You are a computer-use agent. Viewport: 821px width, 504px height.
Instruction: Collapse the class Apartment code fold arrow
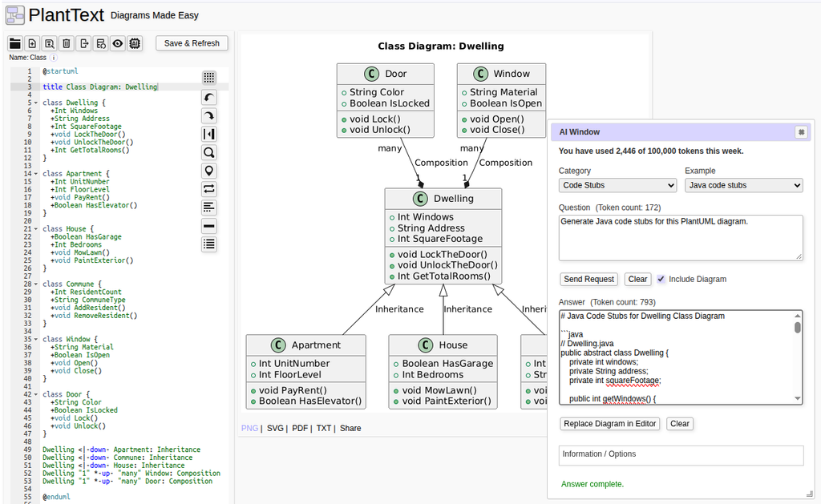[35, 174]
